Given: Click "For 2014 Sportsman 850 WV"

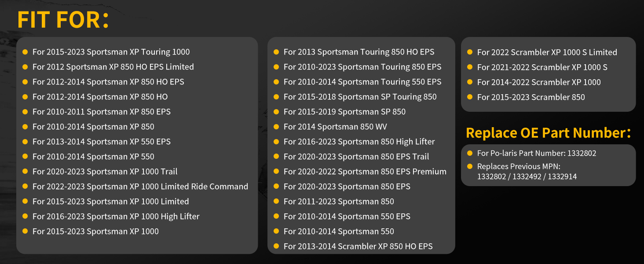Looking at the screenshot, I should [x=335, y=127].
